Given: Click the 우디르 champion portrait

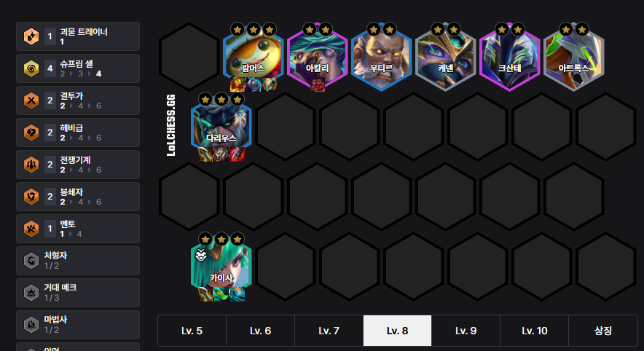Looking at the screenshot, I should (382, 57).
